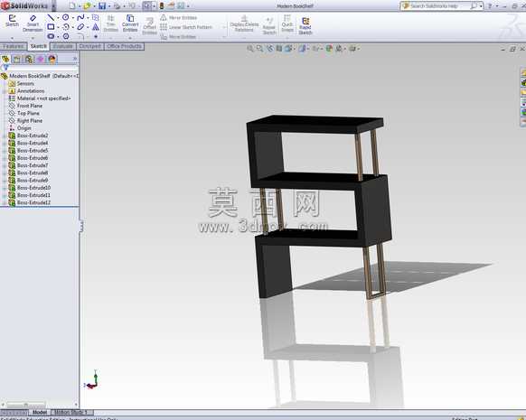526x420 pixels.
Task: Open the SolidWorks logo menu arrow
Action: (x=53, y=6)
